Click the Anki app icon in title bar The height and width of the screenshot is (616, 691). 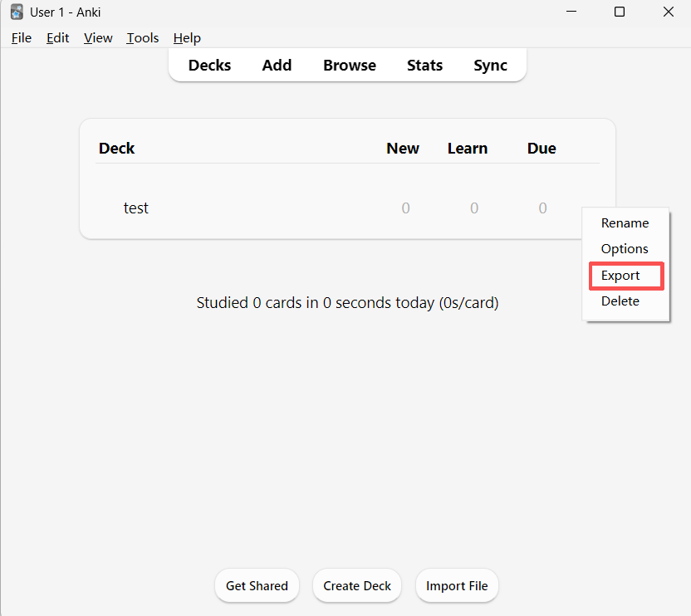17,12
